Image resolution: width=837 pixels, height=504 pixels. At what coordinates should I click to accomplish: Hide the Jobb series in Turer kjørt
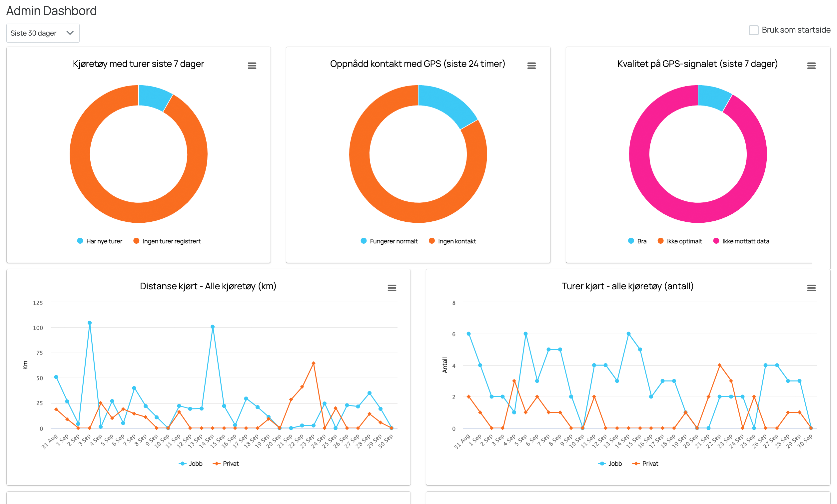610,463
